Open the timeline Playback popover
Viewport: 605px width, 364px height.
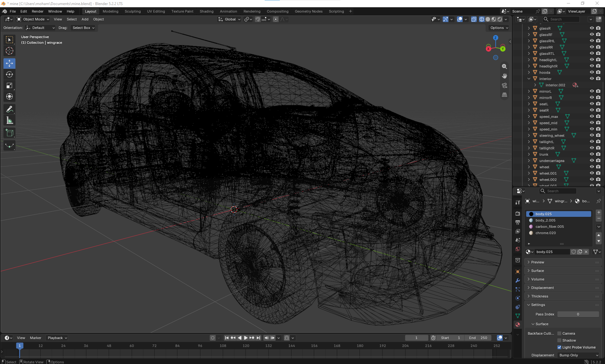57,338
